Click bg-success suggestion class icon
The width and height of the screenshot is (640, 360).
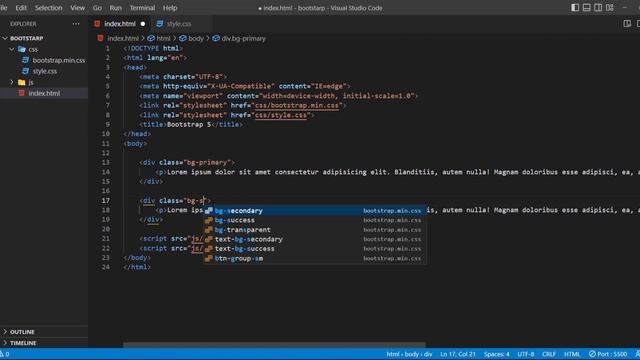point(209,220)
